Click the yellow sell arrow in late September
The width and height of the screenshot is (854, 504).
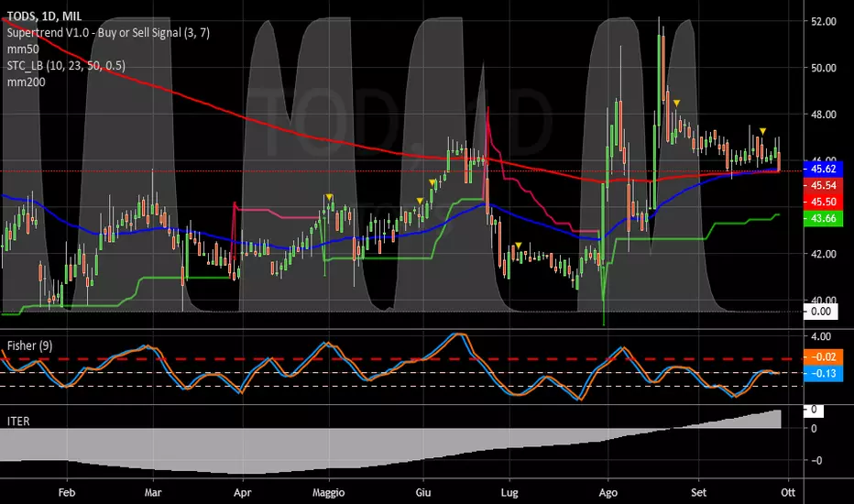coord(763,131)
